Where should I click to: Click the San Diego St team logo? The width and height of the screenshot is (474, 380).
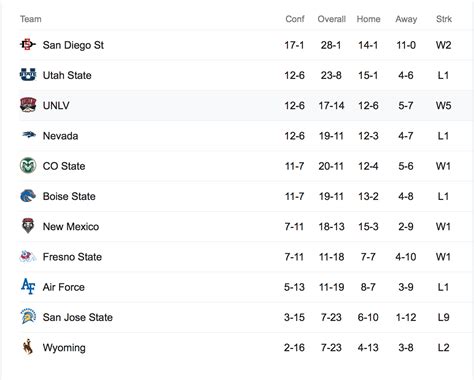click(x=28, y=44)
